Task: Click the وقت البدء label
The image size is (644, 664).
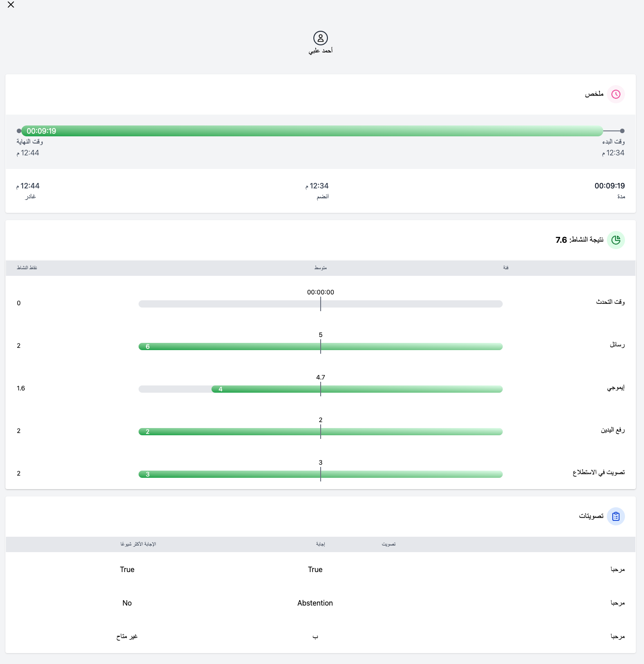Action: (x=614, y=142)
